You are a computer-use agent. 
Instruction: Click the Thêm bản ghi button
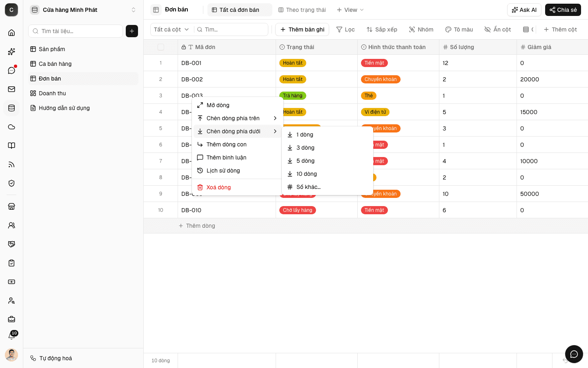302,29
